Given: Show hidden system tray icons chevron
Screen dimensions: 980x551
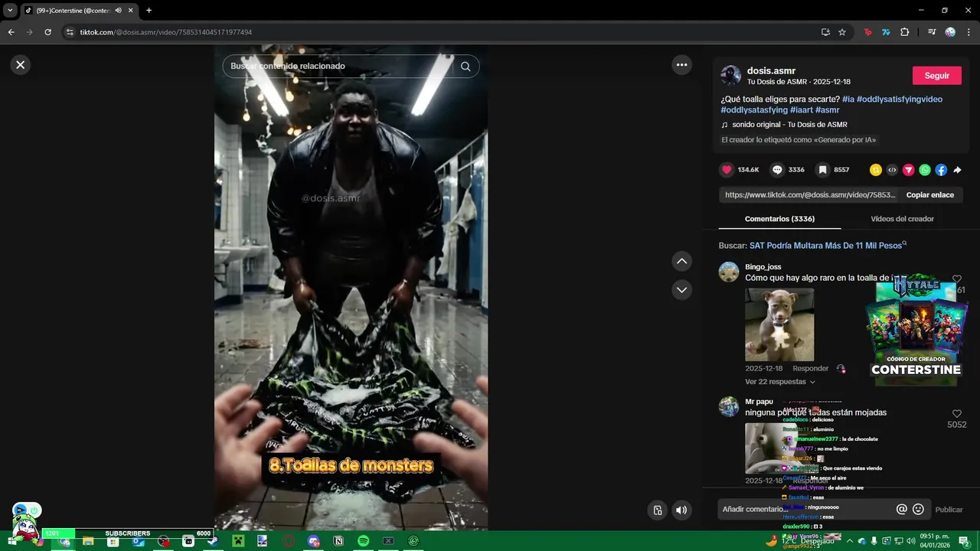Looking at the screenshot, I should (849, 541).
